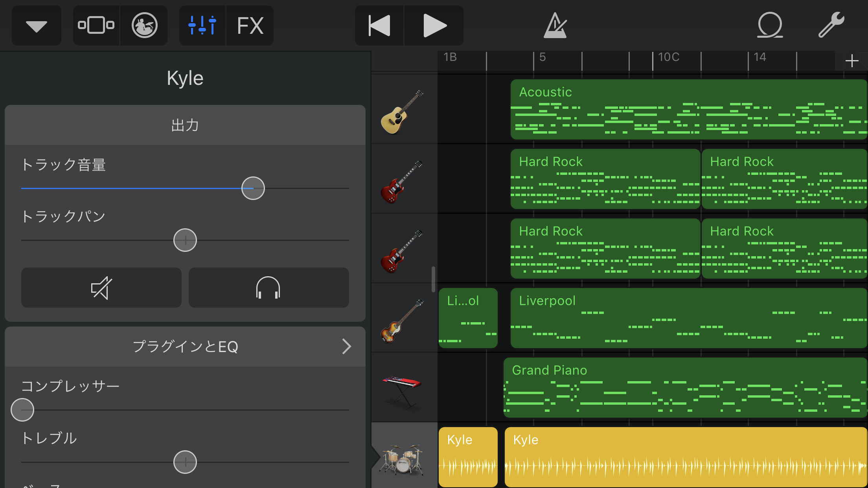Click the コンプレッサー label

pyautogui.click(x=70, y=386)
